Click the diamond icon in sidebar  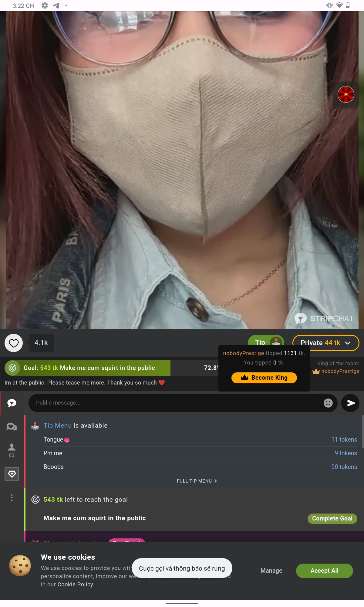(x=12, y=474)
